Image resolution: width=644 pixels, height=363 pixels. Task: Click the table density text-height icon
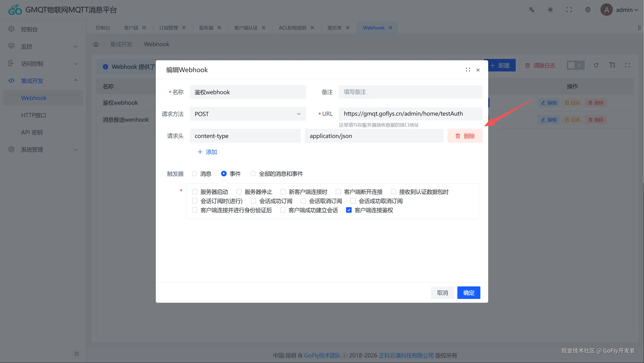612,65
